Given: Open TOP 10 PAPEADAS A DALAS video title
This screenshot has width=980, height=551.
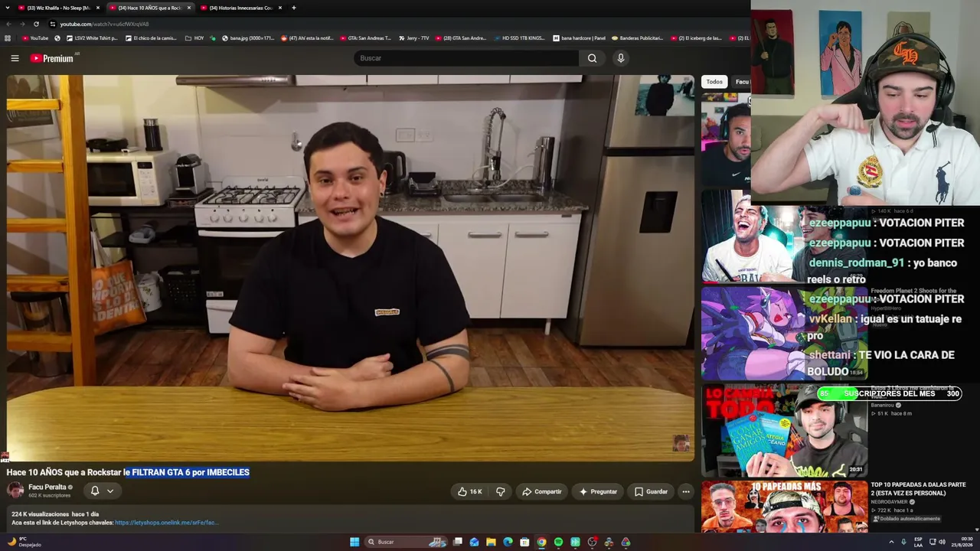Looking at the screenshot, I should tap(918, 489).
